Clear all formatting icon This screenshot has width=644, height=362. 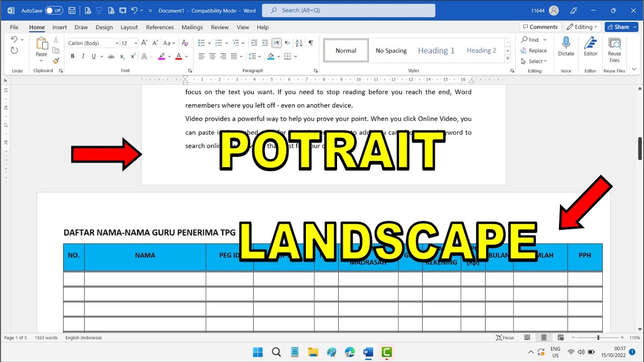185,43
